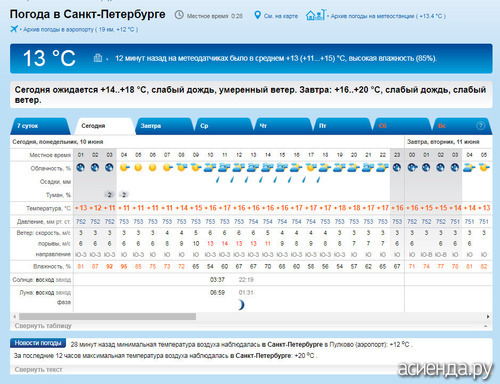This screenshot has height=384, width=500.
Task: Click the building icon in the 13 °C banner
Action: coord(98,58)
